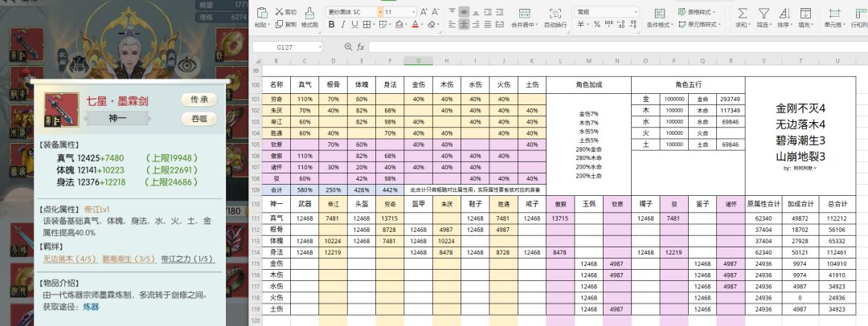The image size is (868, 326).
Task: Click the increase font size icon
Action: click(x=424, y=12)
